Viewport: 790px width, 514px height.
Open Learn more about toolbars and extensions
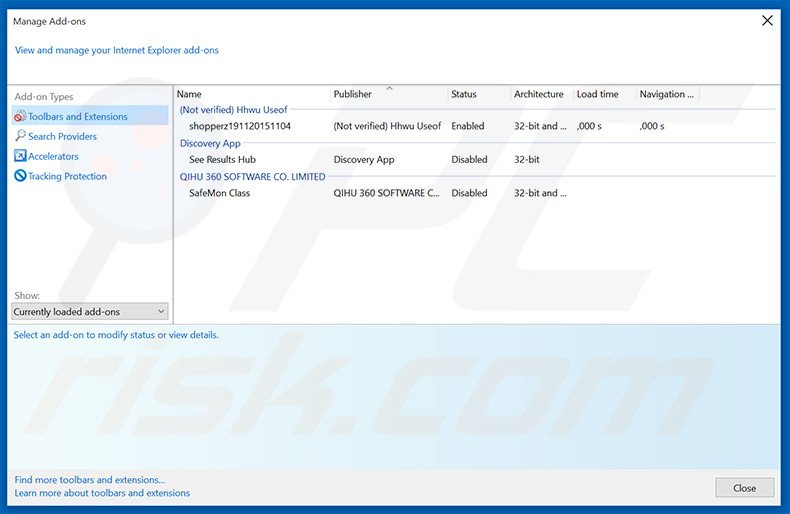[102, 493]
